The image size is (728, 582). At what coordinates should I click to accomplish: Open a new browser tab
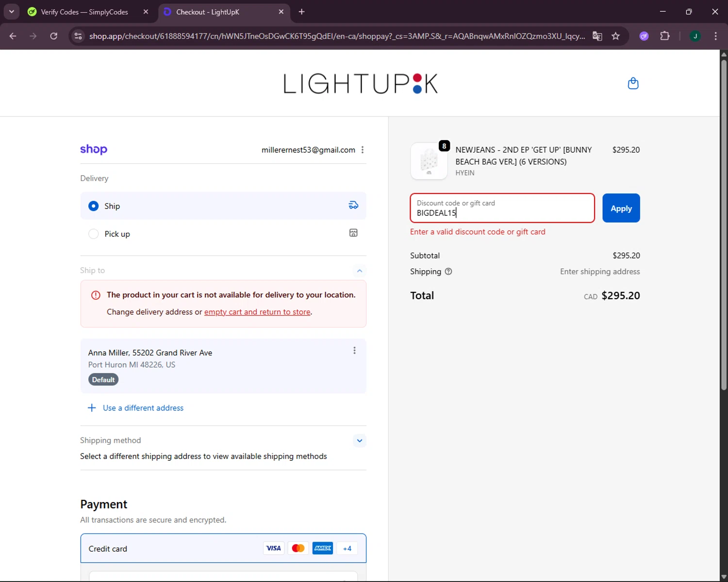[x=301, y=12]
